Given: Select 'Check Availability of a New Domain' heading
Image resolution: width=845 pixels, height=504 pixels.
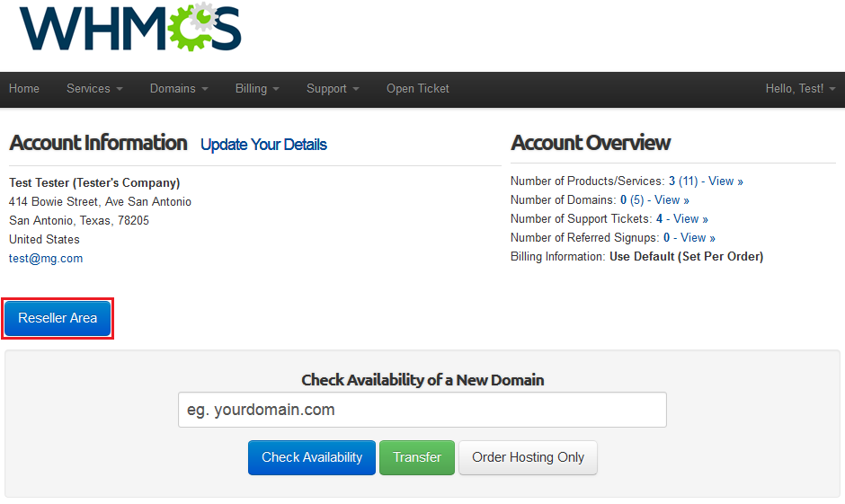Looking at the screenshot, I should click(x=422, y=380).
